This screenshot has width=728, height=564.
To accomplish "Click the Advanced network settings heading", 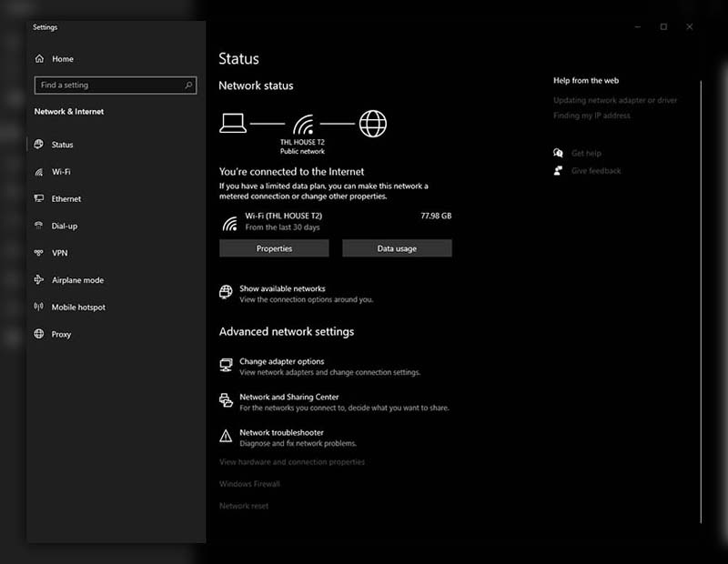I will pos(287,331).
